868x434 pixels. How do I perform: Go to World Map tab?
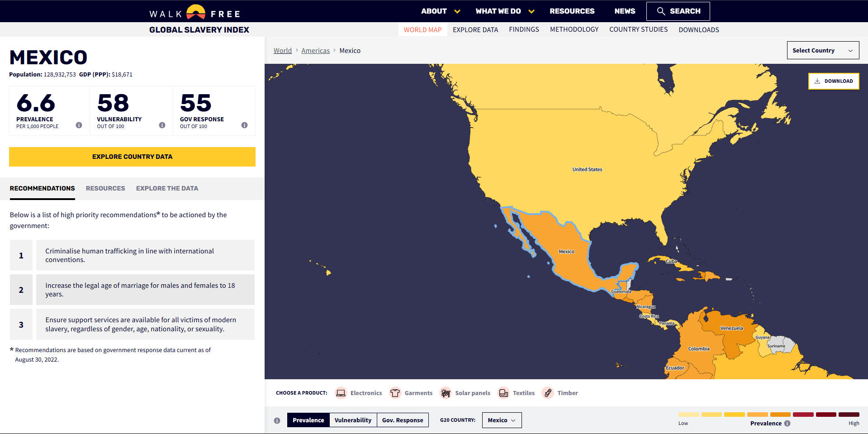(x=422, y=29)
